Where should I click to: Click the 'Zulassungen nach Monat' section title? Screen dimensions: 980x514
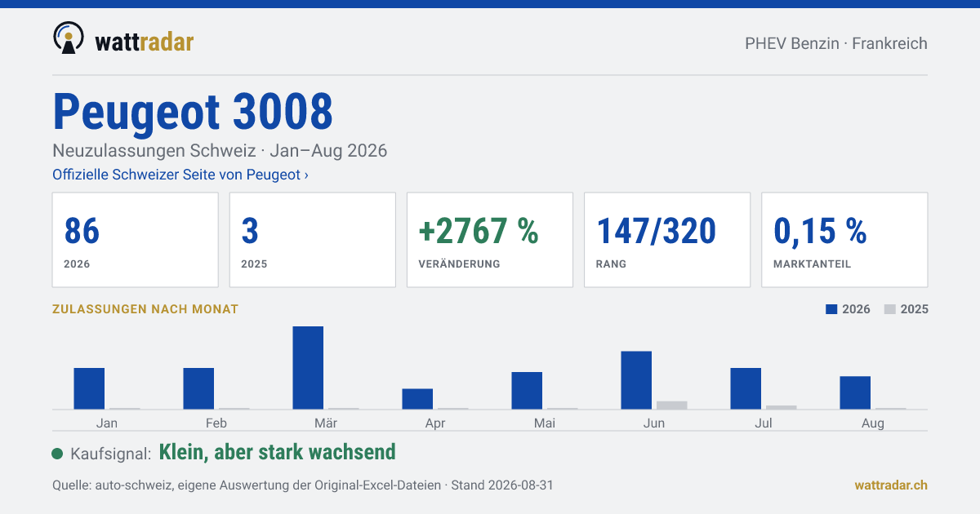(145, 309)
